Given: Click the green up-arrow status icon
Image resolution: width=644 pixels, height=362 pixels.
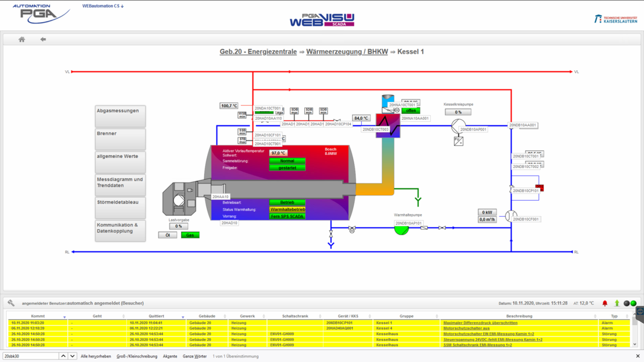Looking at the screenshot, I should (x=617, y=303).
